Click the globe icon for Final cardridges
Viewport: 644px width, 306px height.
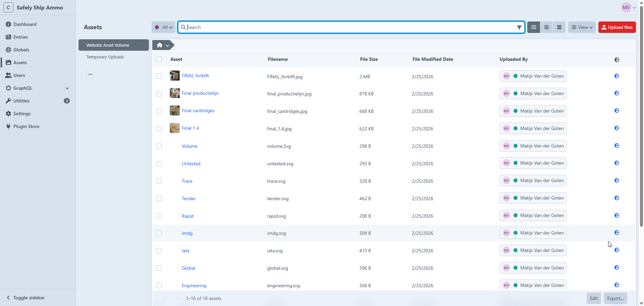coord(617,111)
